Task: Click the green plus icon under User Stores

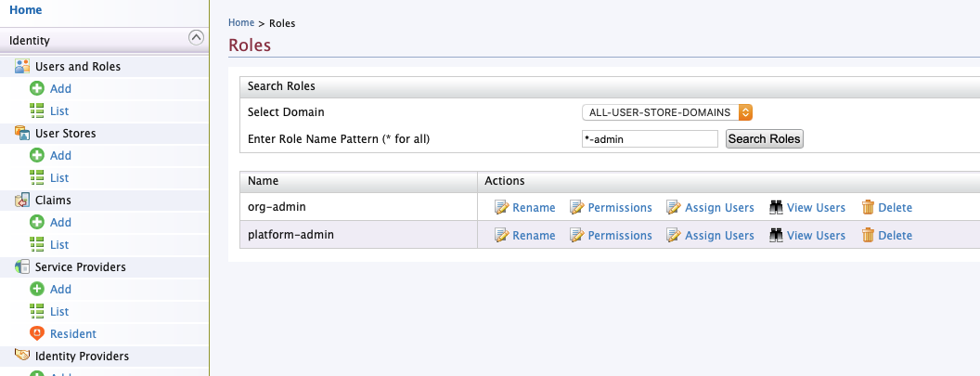Action: point(37,155)
